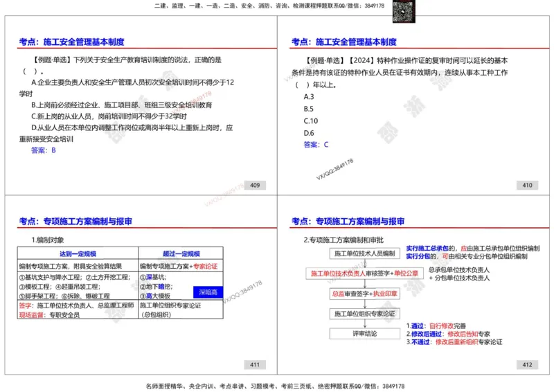Select 签字：施工单位技术负责人、总监理工程师 line
This screenshot has width=554, height=392.
(76, 305)
